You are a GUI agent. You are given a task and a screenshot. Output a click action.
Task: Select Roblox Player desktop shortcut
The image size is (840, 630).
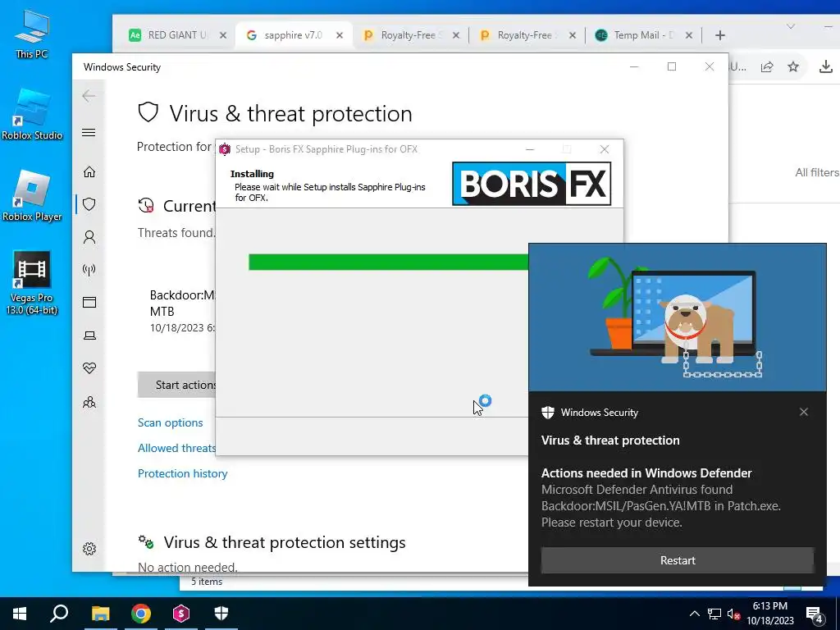coord(32,195)
